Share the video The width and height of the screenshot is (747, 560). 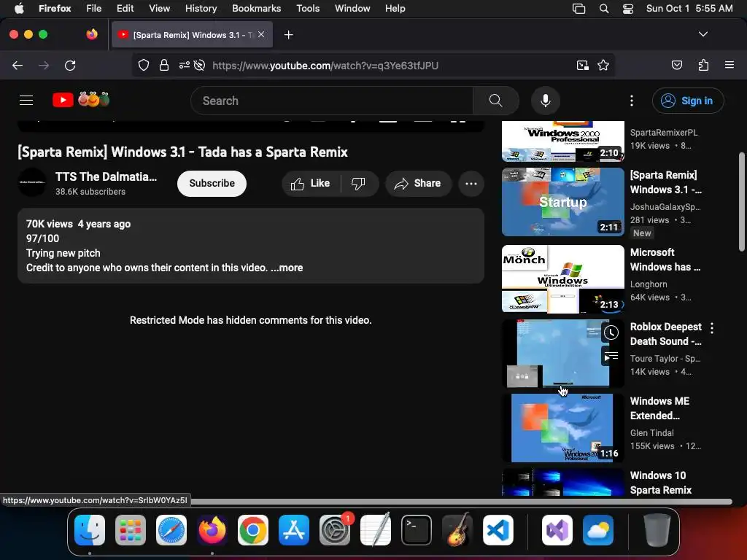pyautogui.click(x=418, y=183)
